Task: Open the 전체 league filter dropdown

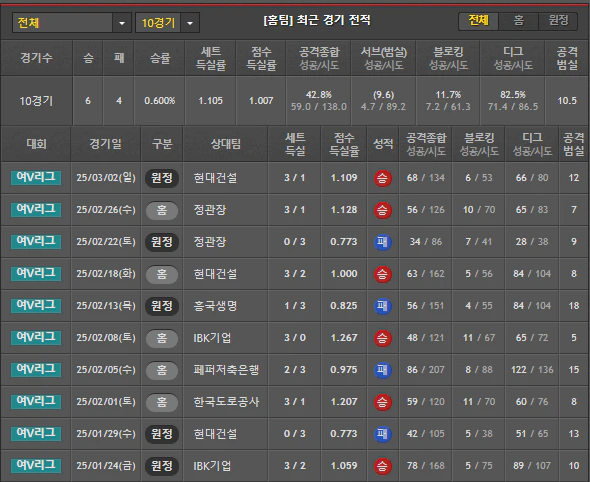Action: tap(71, 23)
